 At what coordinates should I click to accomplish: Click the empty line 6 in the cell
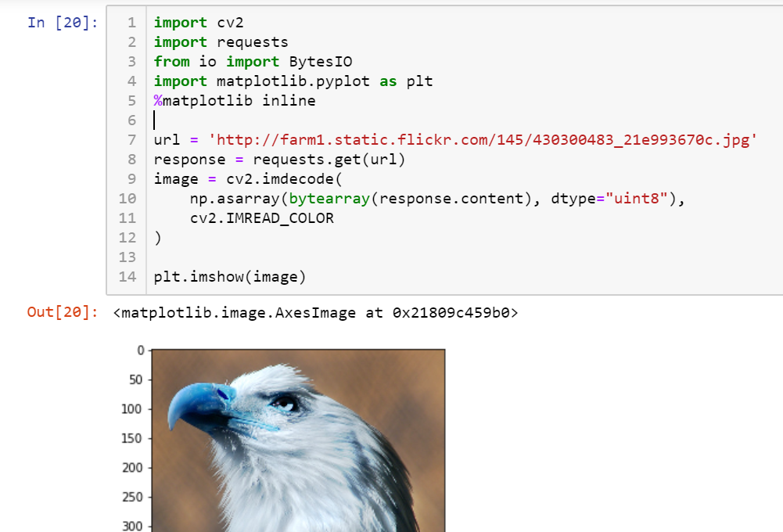pyautogui.click(x=450, y=120)
